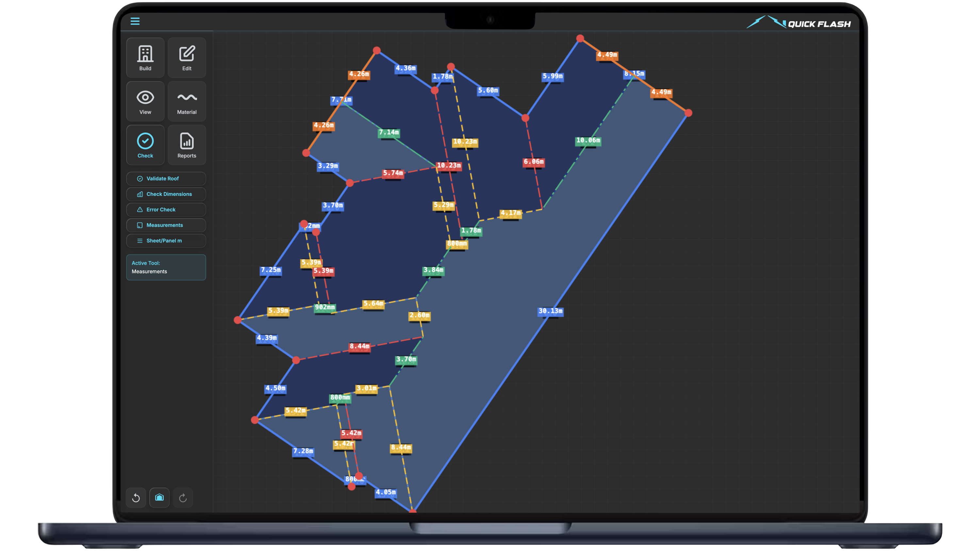980x551 pixels.
Task: Select the Active Tool info panel
Action: click(166, 267)
